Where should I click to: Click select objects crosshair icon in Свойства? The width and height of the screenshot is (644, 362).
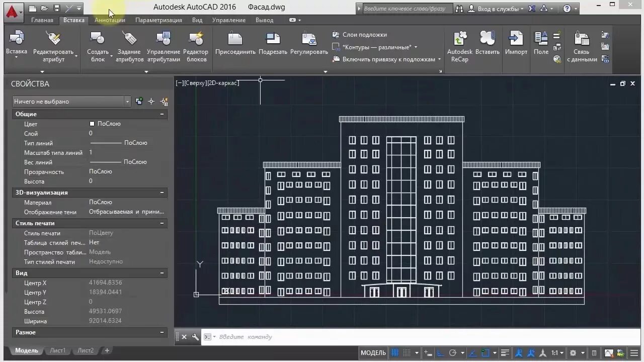tap(151, 102)
